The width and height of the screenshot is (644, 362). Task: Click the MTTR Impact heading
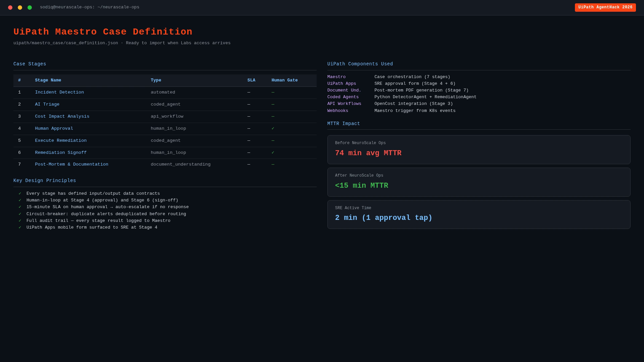[x=343, y=124]
